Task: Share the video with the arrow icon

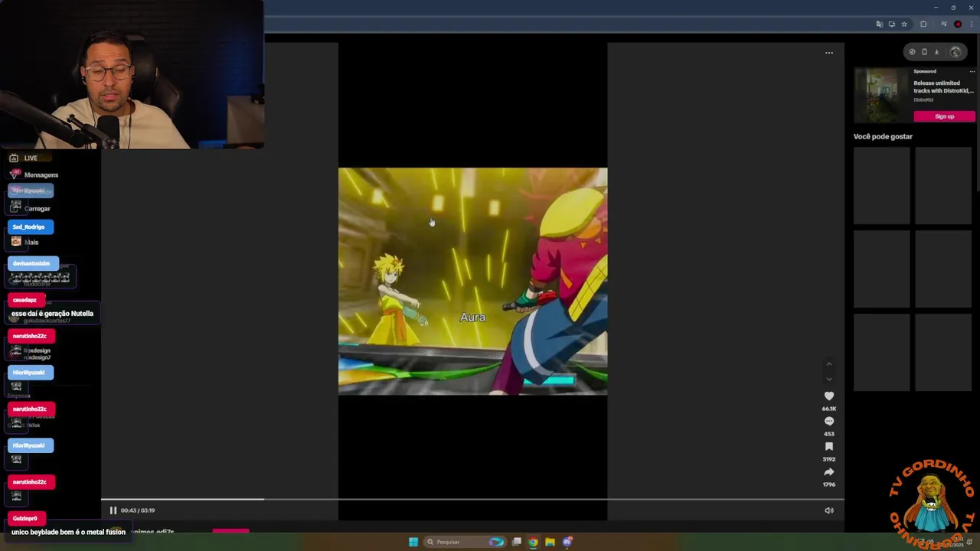Action: click(829, 471)
